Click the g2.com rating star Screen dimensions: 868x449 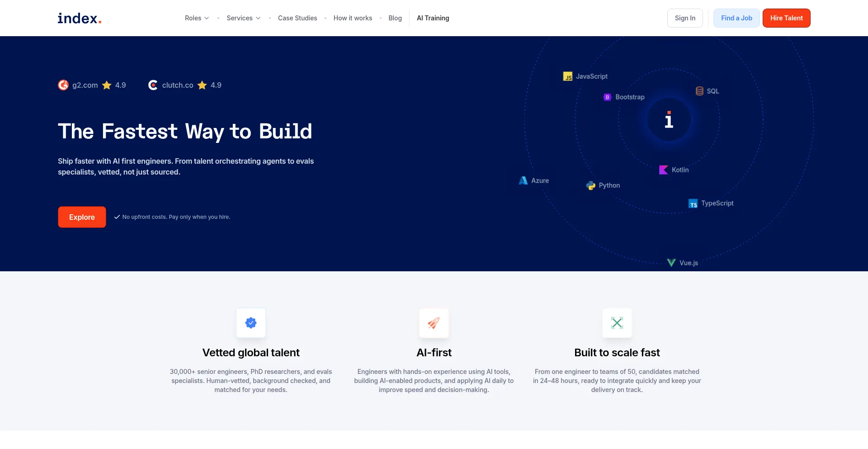point(107,85)
